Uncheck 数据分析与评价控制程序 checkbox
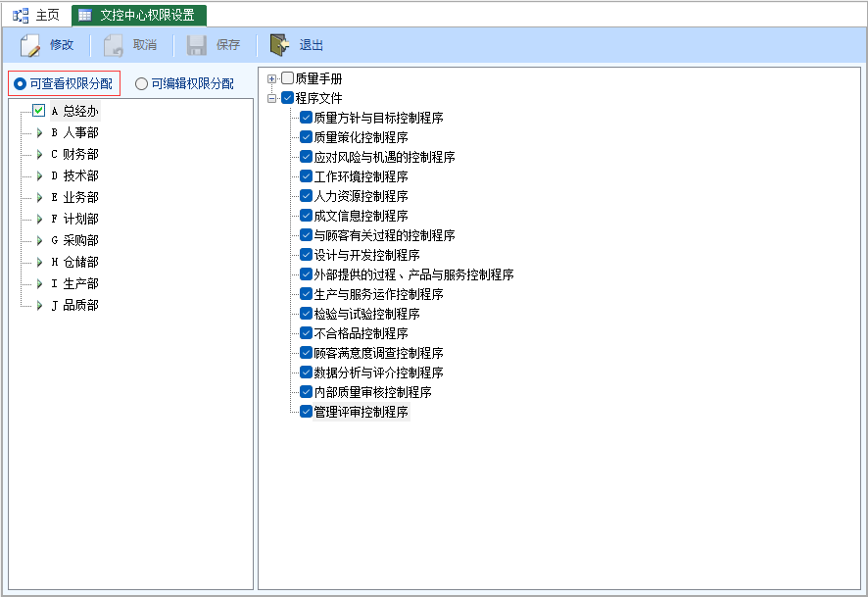The image size is (868, 597). [x=306, y=373]
